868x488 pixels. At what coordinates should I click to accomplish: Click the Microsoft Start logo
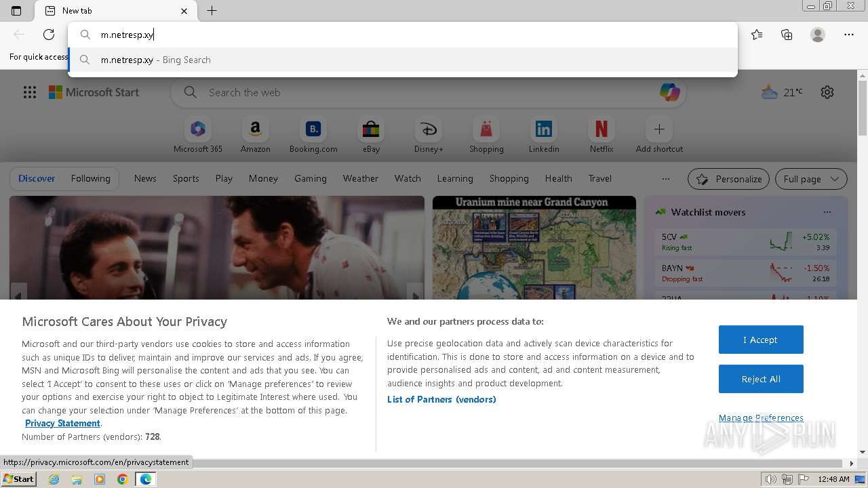point(94,92)
